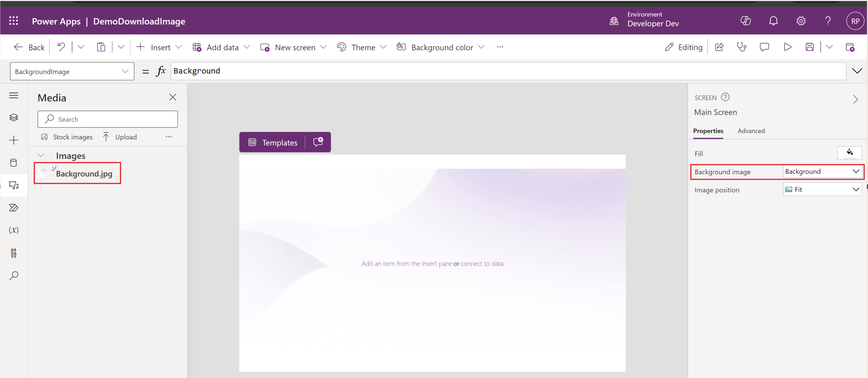Collapse the Images section

coord(41,156)
